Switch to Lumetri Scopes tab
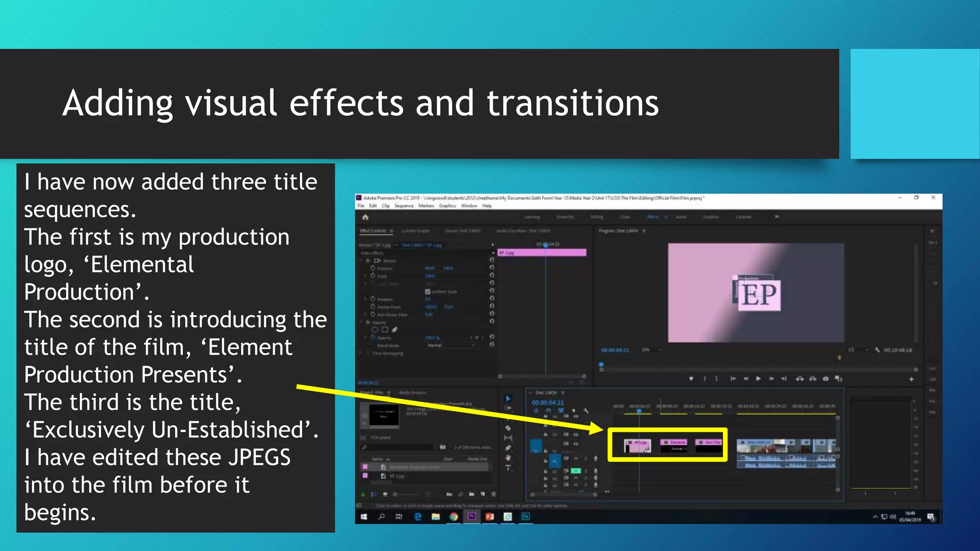Screen dimensions: 980x551 415,231
